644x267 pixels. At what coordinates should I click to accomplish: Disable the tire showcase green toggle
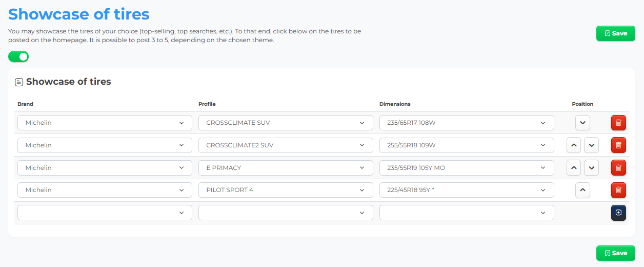tap(18, 56)
